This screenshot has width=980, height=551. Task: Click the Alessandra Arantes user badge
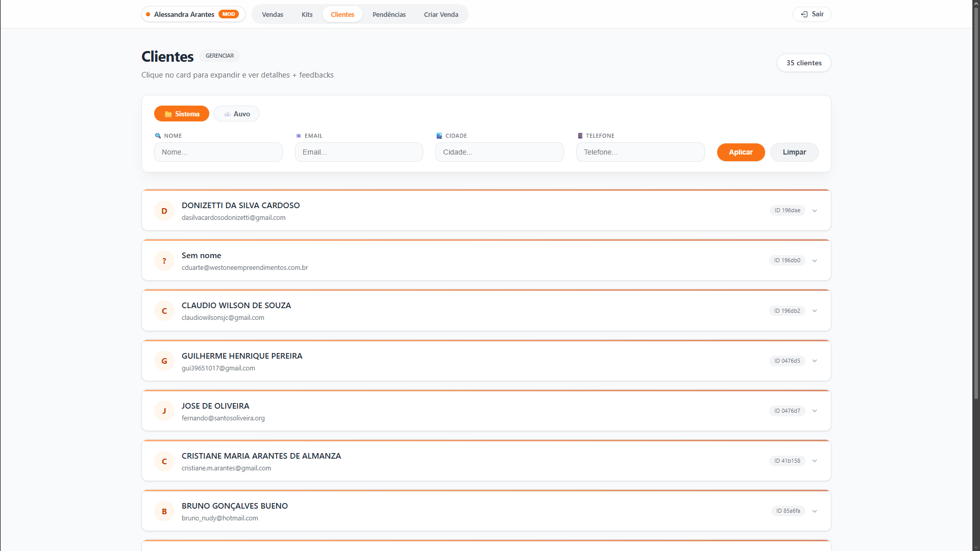click(x=193, y=14)
